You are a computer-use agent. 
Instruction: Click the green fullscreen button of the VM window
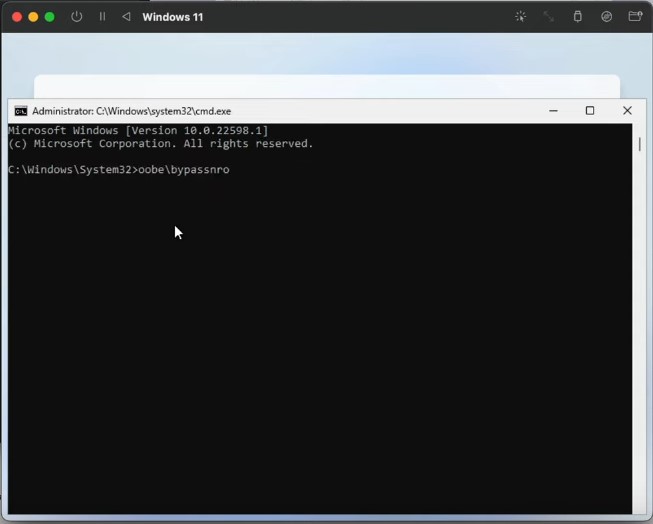[x=50, y=17]
